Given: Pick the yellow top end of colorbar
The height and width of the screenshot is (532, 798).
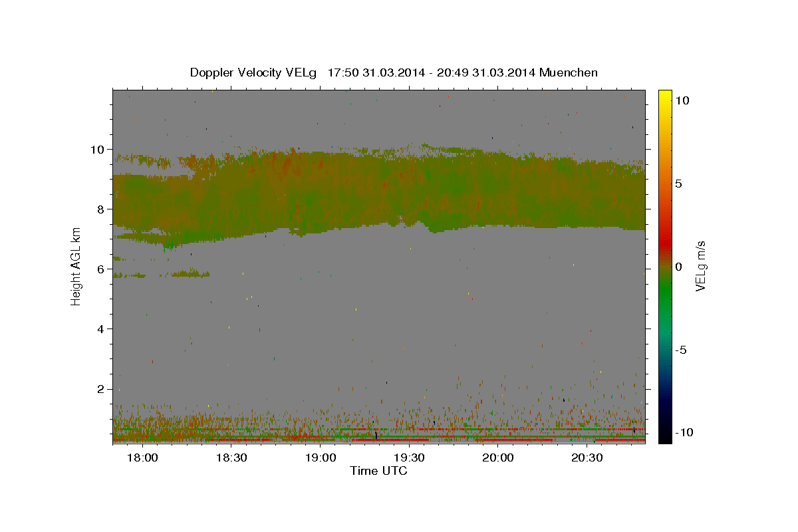Looking at the screenshot, I should (665, 94).
